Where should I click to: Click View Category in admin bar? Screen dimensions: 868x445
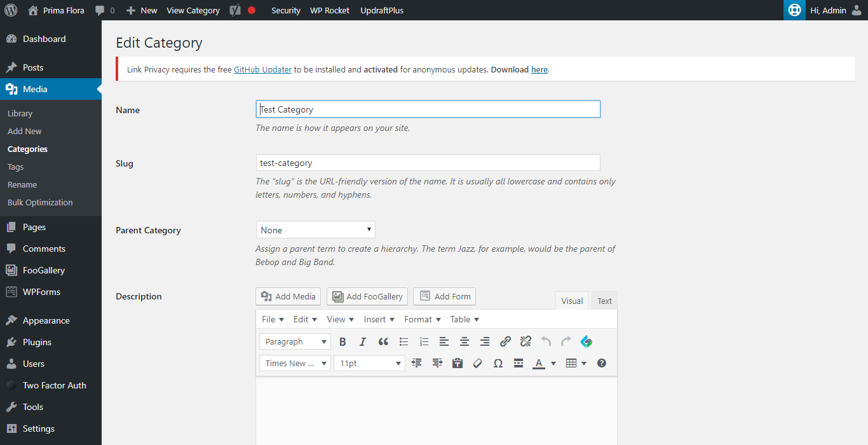pyautogui.click(x=193, y=10)
